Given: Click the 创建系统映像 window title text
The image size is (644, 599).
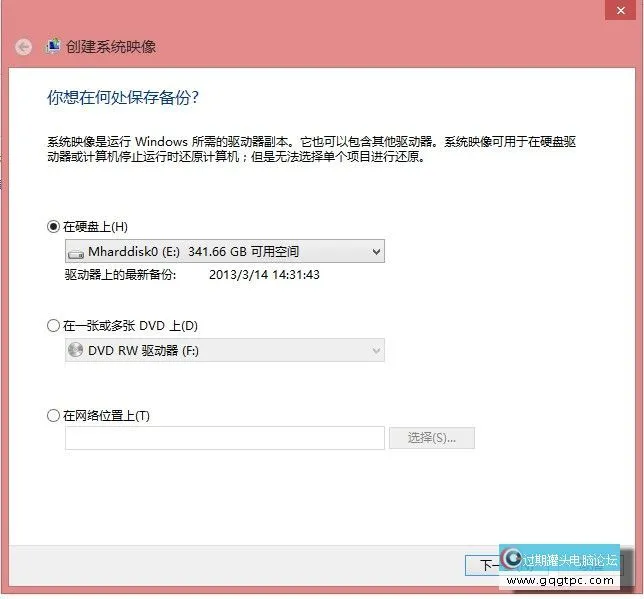Looking at the screenshot, I should pos(111,46).
